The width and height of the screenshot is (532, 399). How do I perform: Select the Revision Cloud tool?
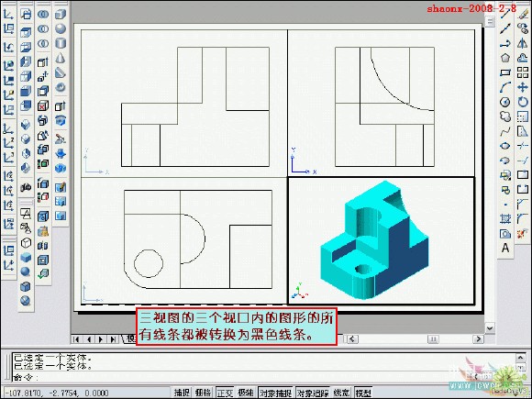(505, 116)
